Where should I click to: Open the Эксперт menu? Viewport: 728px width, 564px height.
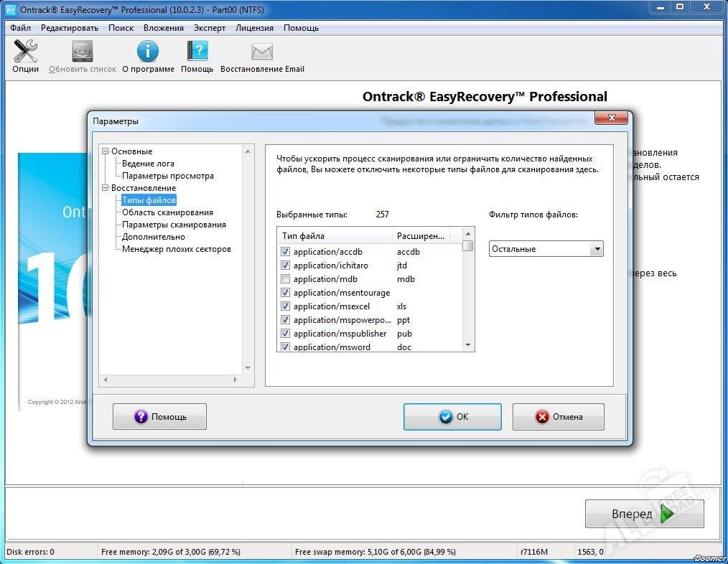[210, 28]
